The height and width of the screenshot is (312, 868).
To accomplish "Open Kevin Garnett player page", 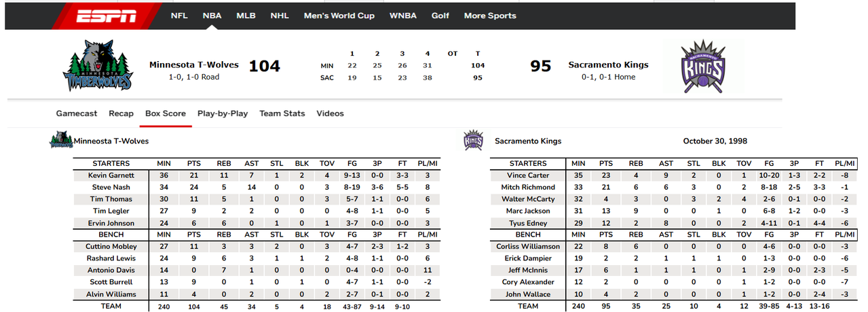I will point(112,175).
